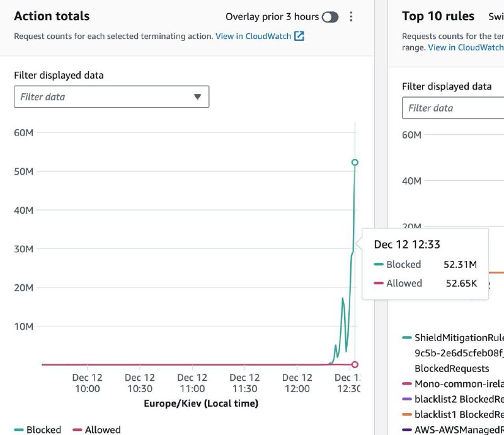504x435 pixels.
Task: Click the pink Allowed legend marker icon
Action: (x=77, y=429)
